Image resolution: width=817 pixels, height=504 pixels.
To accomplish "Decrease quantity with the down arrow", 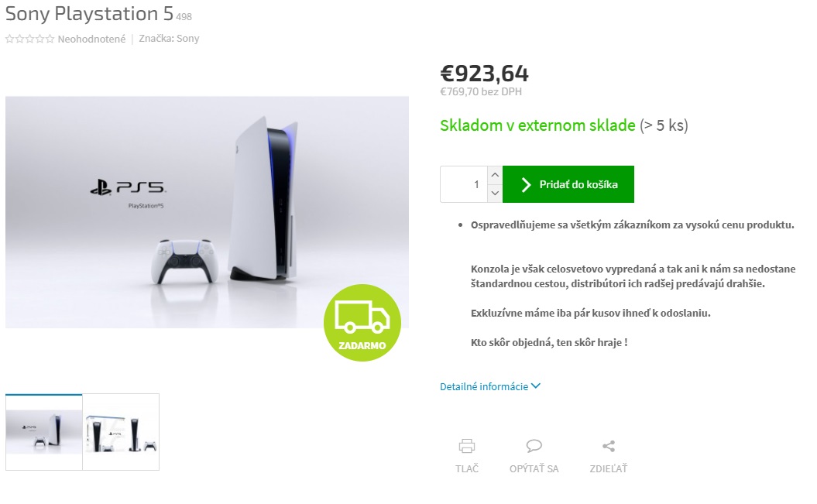I will pyautogui.click(x=495, y=194).
